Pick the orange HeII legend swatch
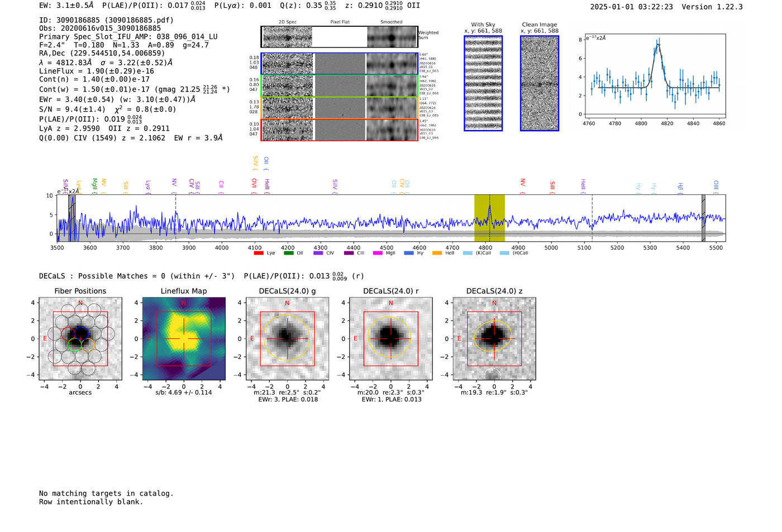The height and width of the screenshot is (532, 782). coord(437,253)
